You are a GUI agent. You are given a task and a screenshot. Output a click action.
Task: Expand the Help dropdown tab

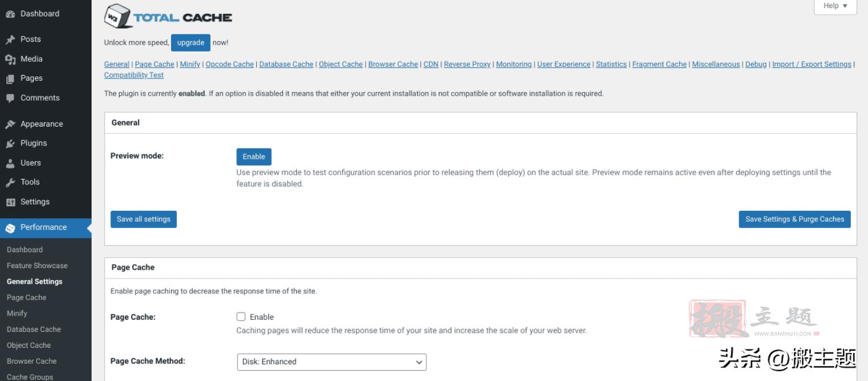click(835, 6)
